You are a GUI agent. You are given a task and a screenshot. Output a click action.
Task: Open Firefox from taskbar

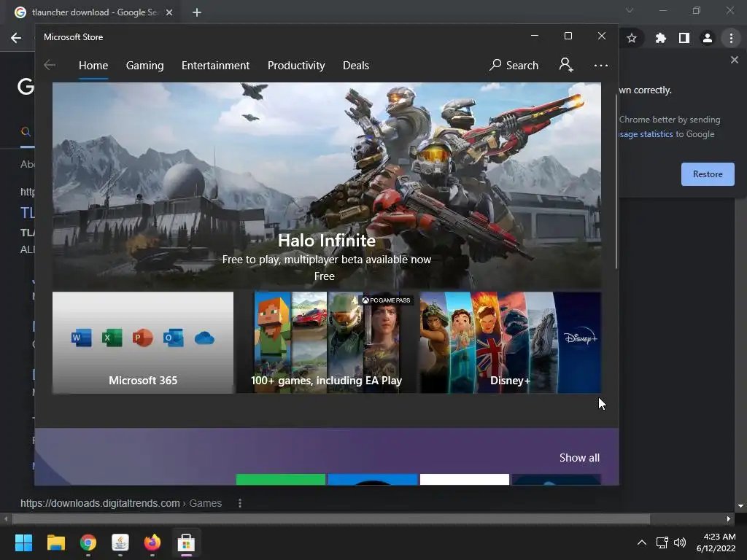click(152, 542)
